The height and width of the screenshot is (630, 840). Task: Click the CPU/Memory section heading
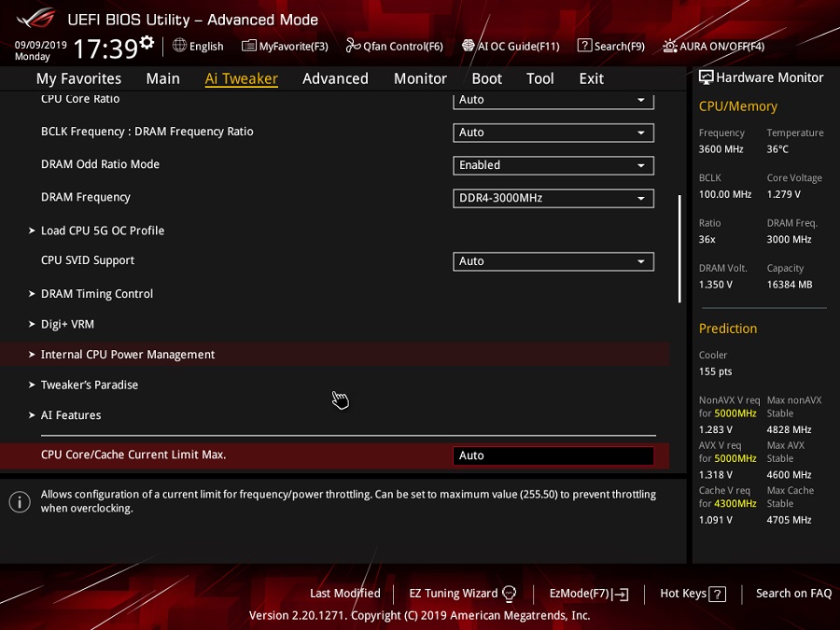(x=737, y=106)
